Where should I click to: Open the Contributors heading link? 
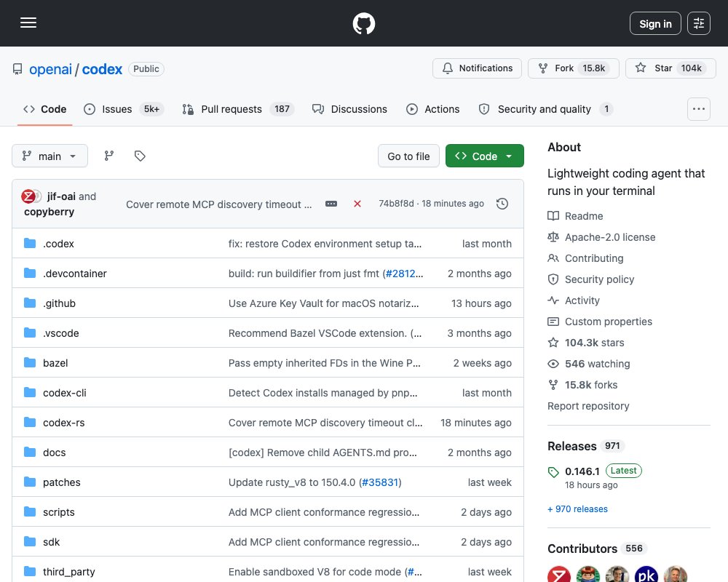point(597,549)
